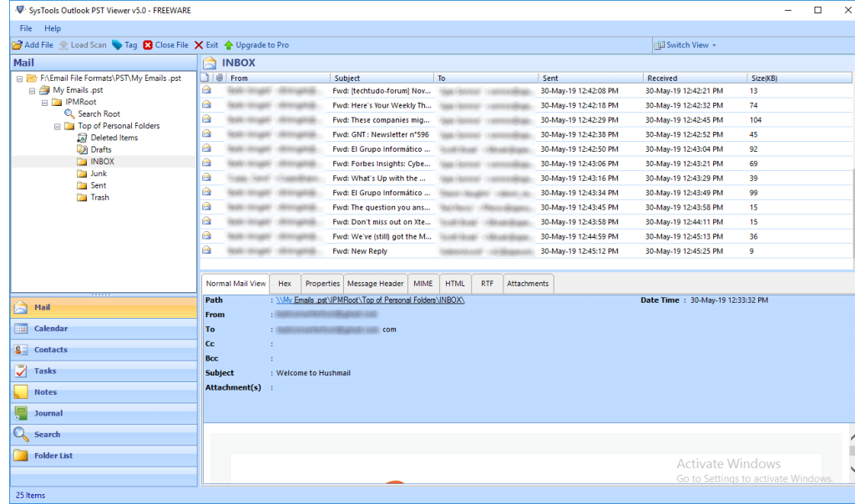
Task: Open the Mail navigation pane
Action: [x=104, y=308]
